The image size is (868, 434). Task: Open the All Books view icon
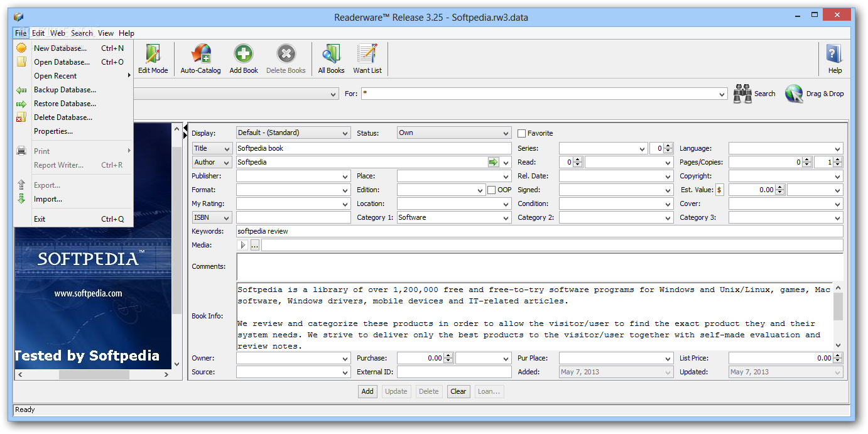(x=331, y=54)
